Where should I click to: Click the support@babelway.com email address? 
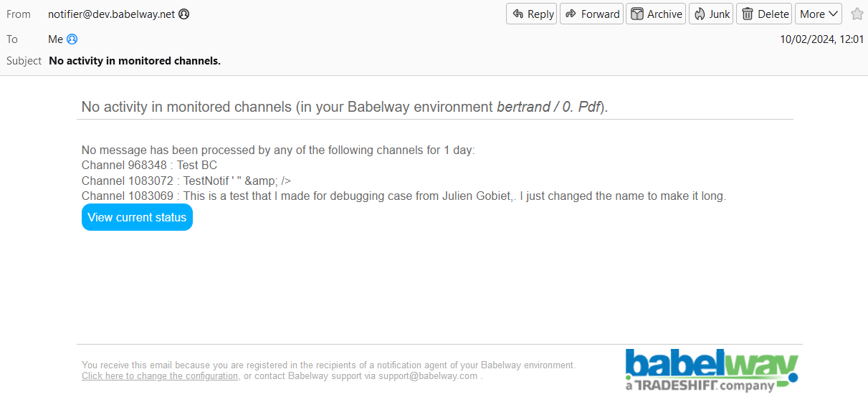pos(428,376)
